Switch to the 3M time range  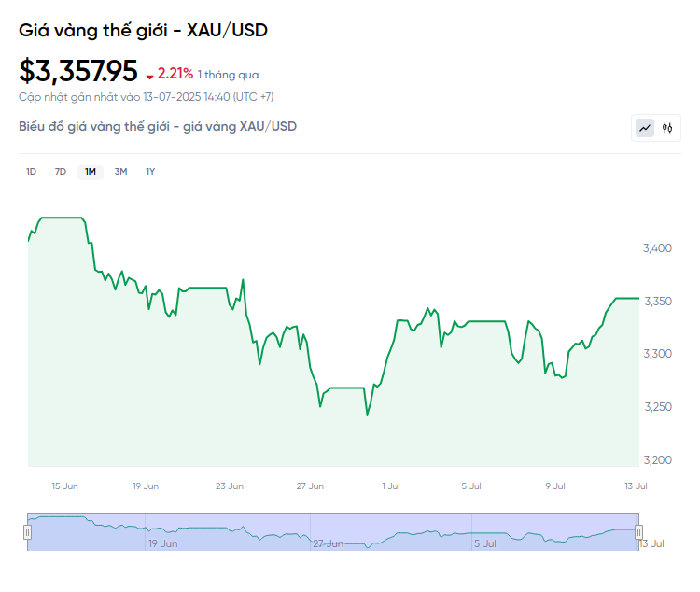pos(120,171)
